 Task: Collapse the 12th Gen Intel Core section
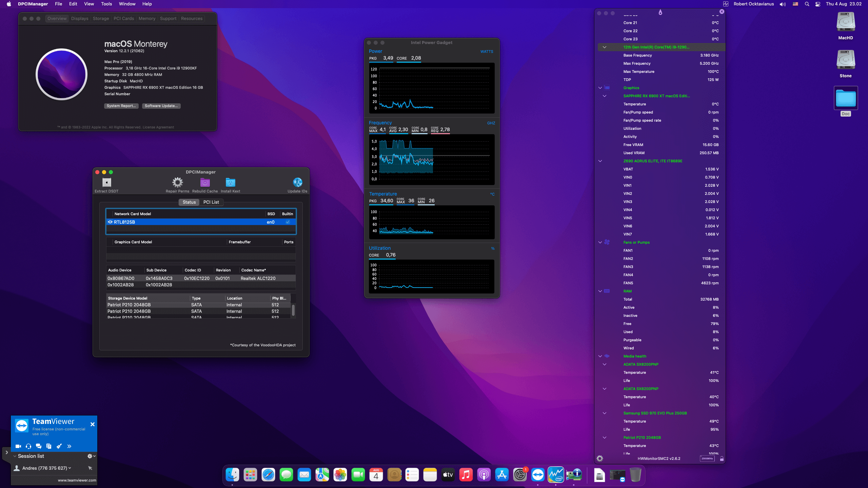coord(605,47)
